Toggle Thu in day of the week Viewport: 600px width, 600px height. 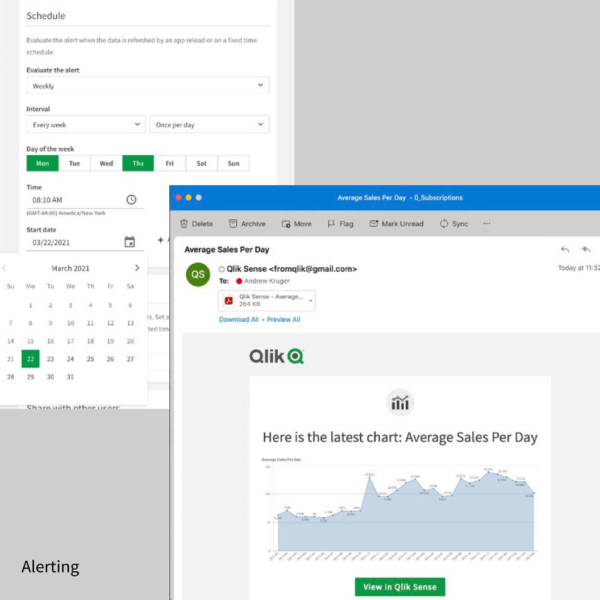pos(138,163)
